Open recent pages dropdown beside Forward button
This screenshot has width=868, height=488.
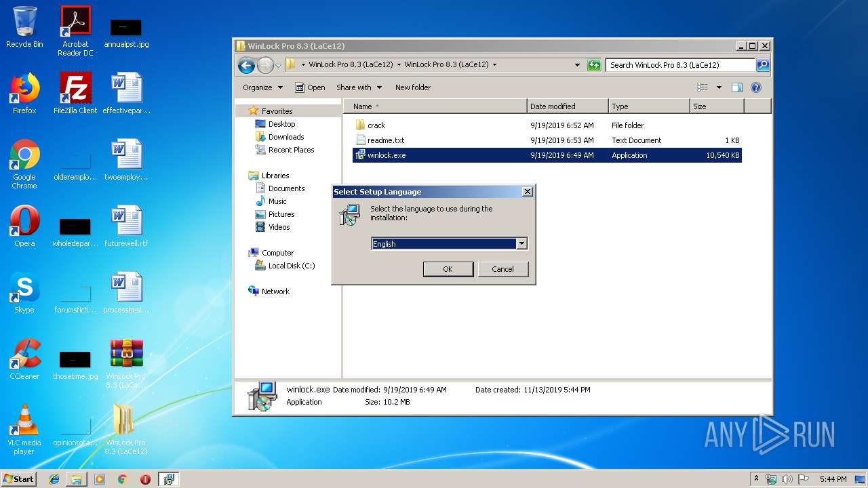(x=278, y=66)
